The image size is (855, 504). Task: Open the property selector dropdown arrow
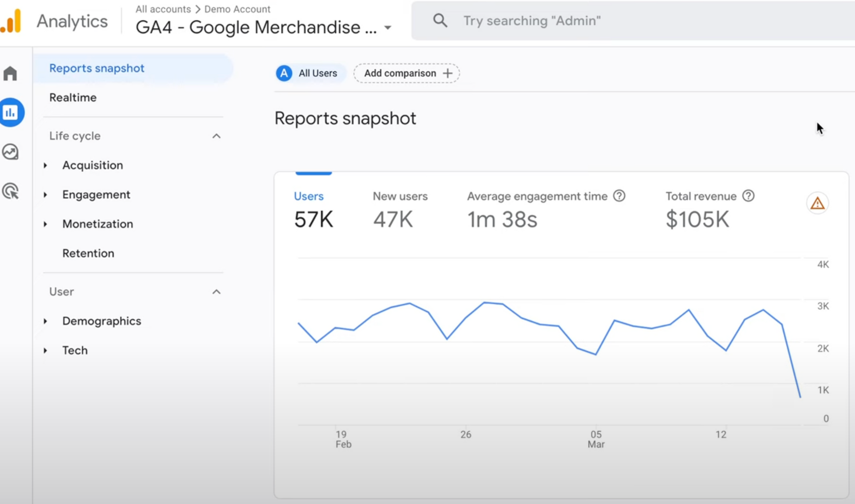(388, 28)
